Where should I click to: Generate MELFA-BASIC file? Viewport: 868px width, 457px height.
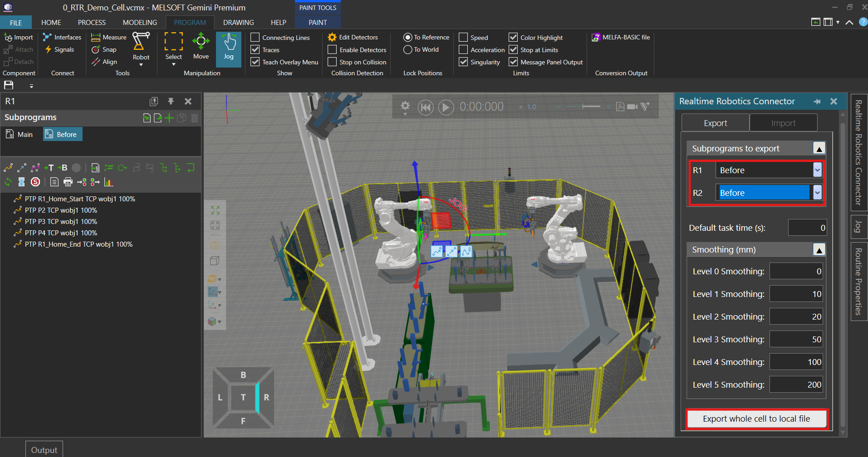621,37
